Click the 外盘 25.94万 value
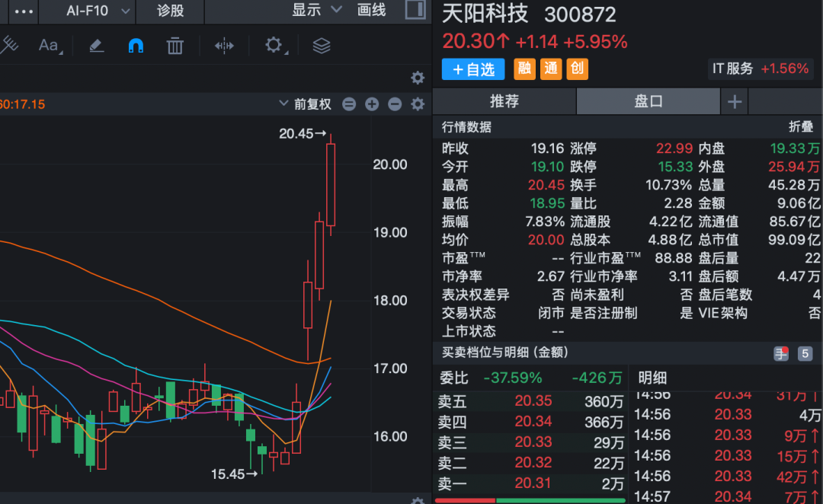Viewport: 823px width, 504px height. [x=793, y=167]
